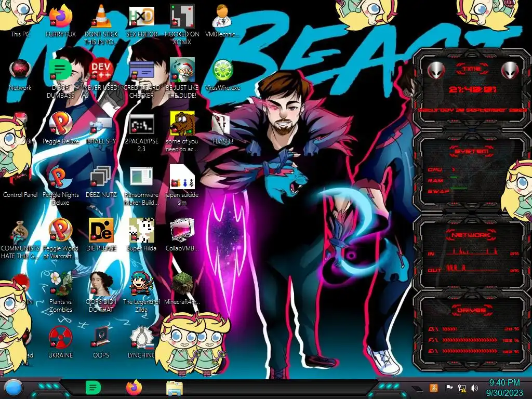Open the DIE PLEASE De icon
The width and height of the screenshot is (532, 399).
tap(101, 235)
